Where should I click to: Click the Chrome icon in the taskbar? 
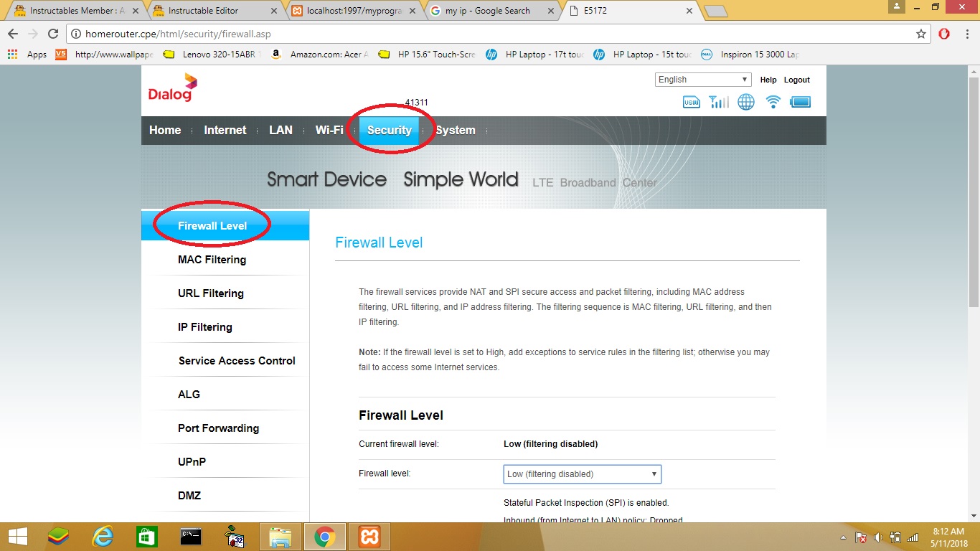[324, 537]
